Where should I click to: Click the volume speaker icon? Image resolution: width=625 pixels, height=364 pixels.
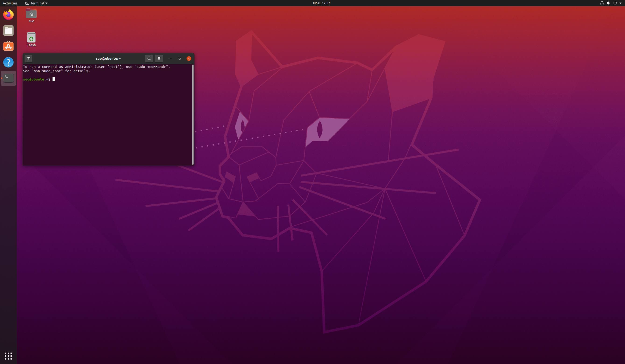pyautogui.click(x=608, y=3)
